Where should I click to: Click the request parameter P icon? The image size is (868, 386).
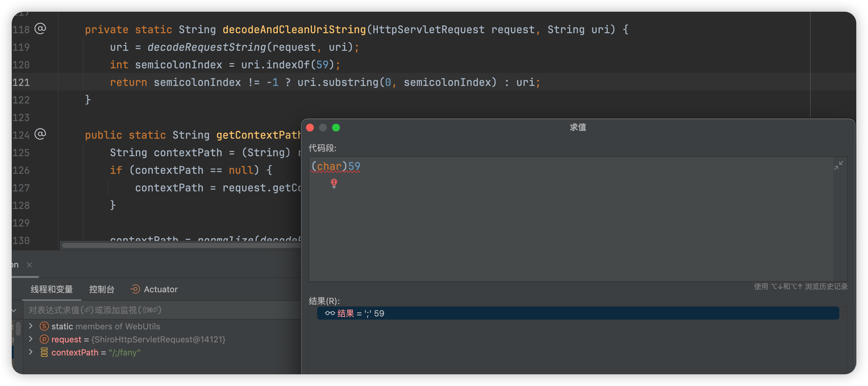pyautogui.click(x=44, y=339)
